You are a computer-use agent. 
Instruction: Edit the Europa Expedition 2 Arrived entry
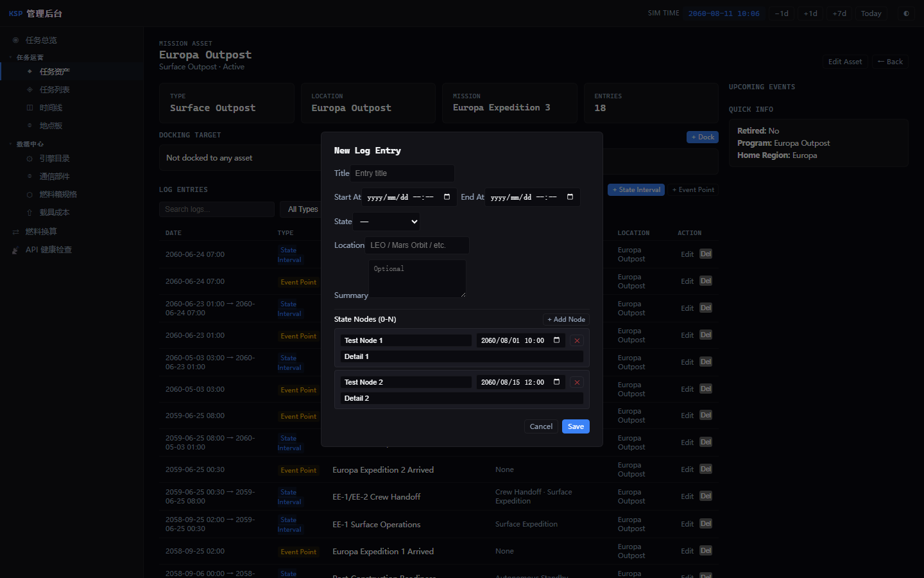pyautogui.click(x=687, y=469)
